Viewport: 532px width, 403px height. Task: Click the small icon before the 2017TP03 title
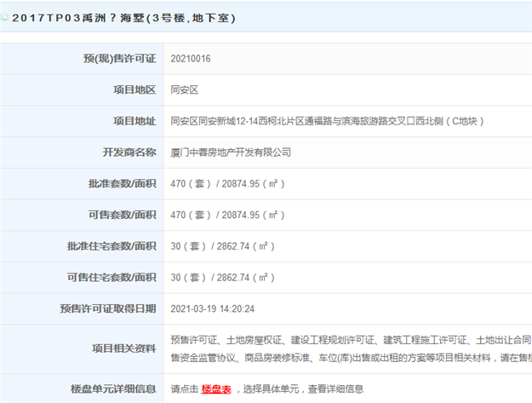(4, 17)
